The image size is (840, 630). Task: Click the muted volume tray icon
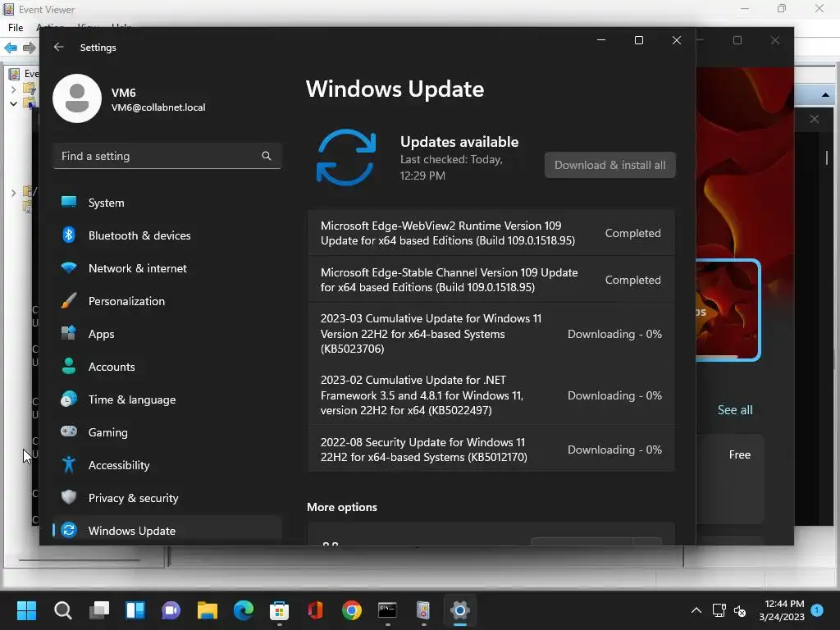[740, 610]
